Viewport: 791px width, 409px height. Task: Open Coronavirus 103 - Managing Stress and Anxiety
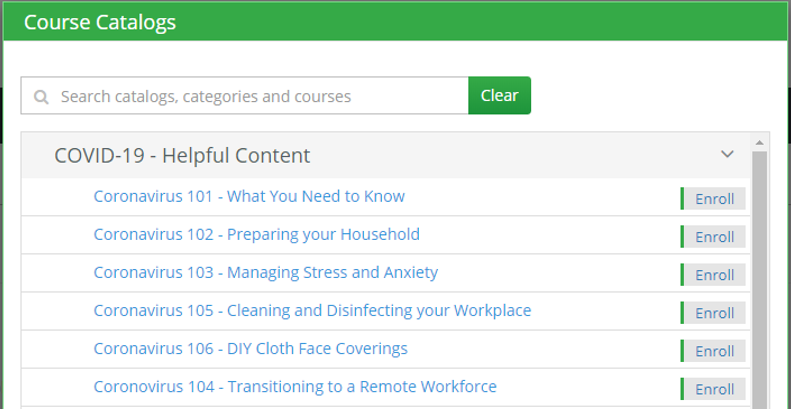click(266, 272)
